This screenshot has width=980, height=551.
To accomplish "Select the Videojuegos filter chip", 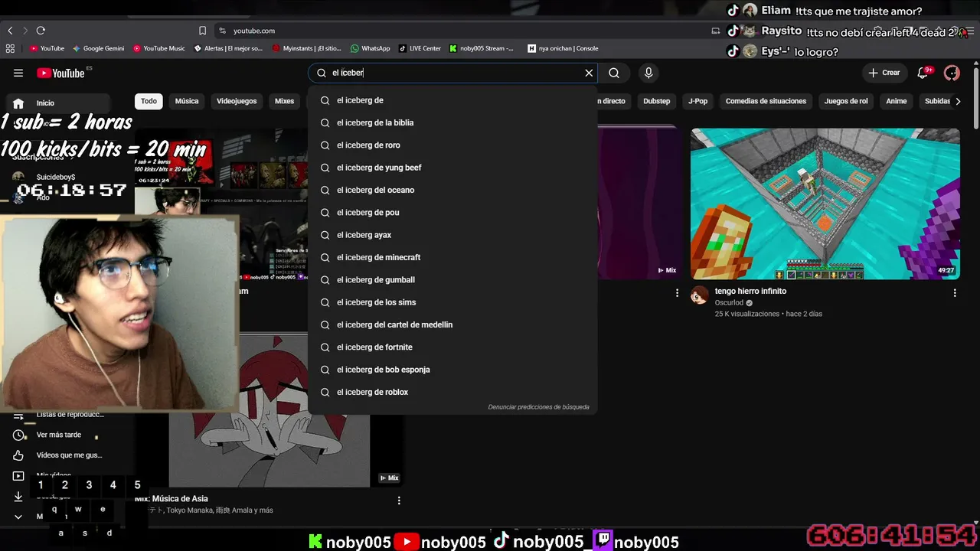I will tap(237, 101).
